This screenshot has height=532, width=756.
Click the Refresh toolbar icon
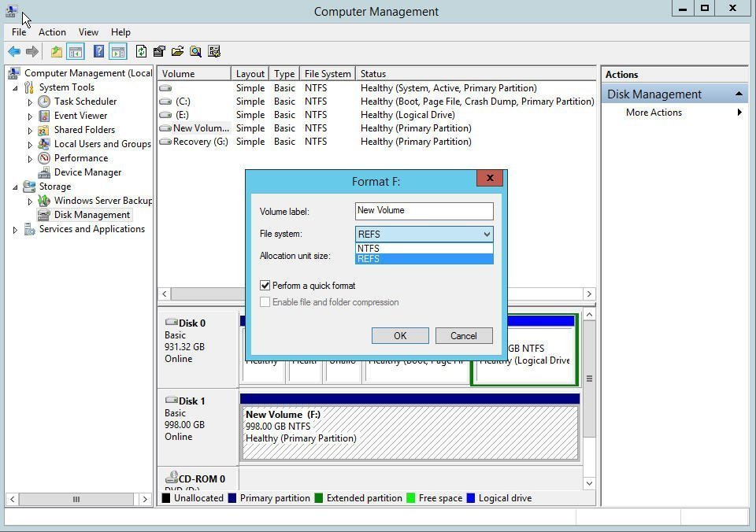point(141,51)
